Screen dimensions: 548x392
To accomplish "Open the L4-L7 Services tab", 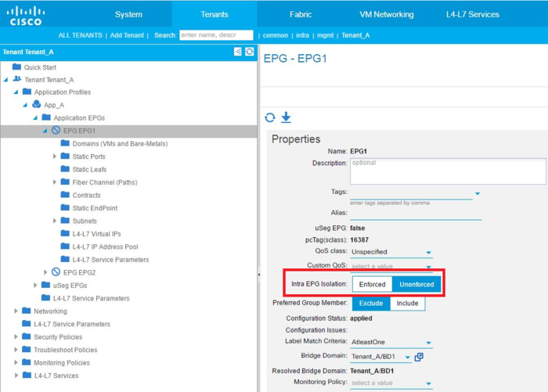I will pyautogui.click(x=473, y=14).
